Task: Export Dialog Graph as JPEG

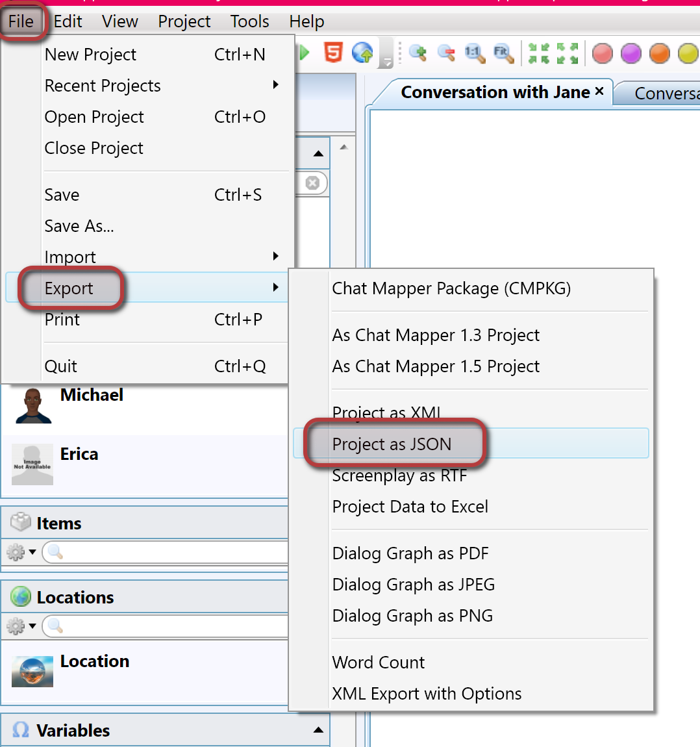Action: point(471,584)
